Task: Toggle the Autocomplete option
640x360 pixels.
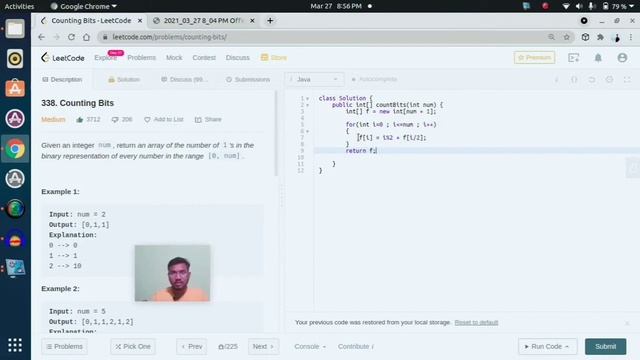Action: pyautogui.click(x=374, y=79)
